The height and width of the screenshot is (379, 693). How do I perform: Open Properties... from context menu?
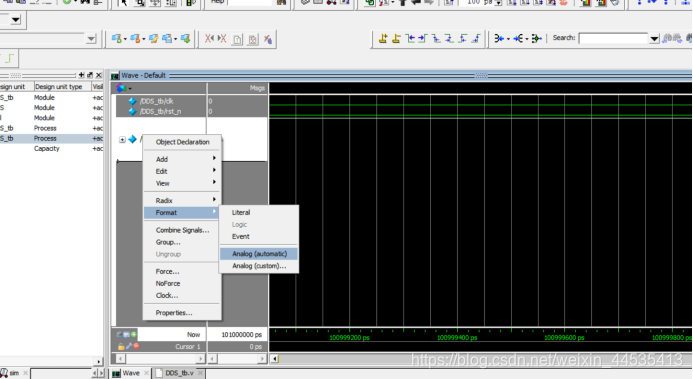182,313
